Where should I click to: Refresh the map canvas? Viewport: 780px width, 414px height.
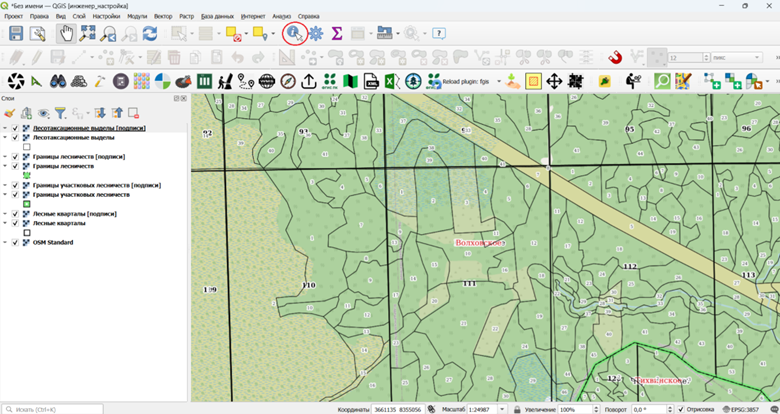[150, 33]
